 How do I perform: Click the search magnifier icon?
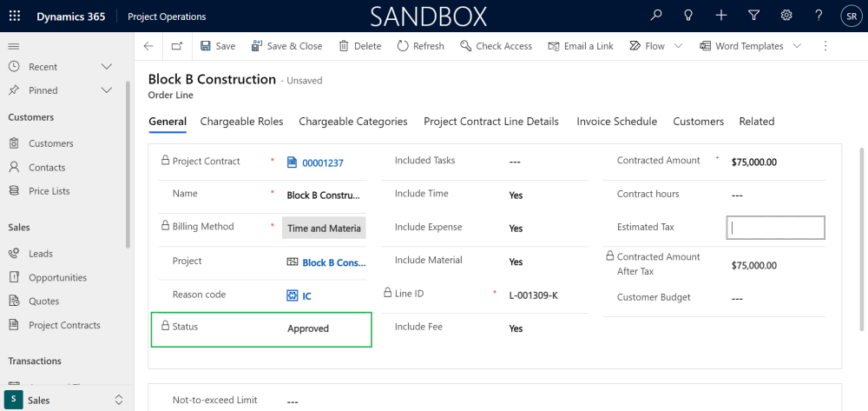656,16
